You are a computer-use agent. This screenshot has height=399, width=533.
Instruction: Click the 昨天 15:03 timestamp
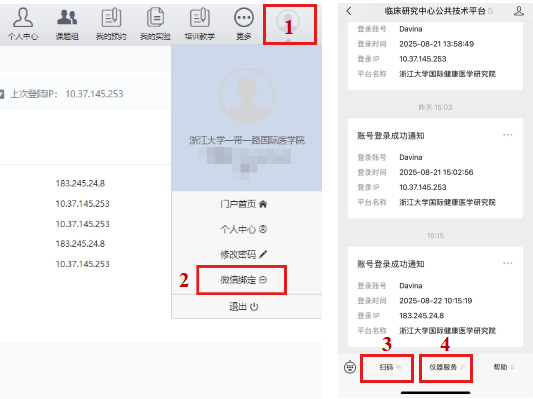[x=435, y=107]
